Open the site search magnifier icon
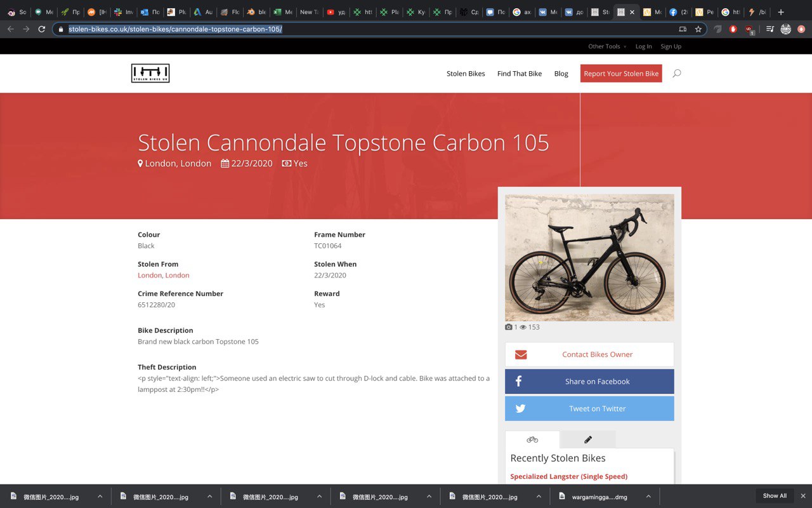 click(x=677, y=74)
